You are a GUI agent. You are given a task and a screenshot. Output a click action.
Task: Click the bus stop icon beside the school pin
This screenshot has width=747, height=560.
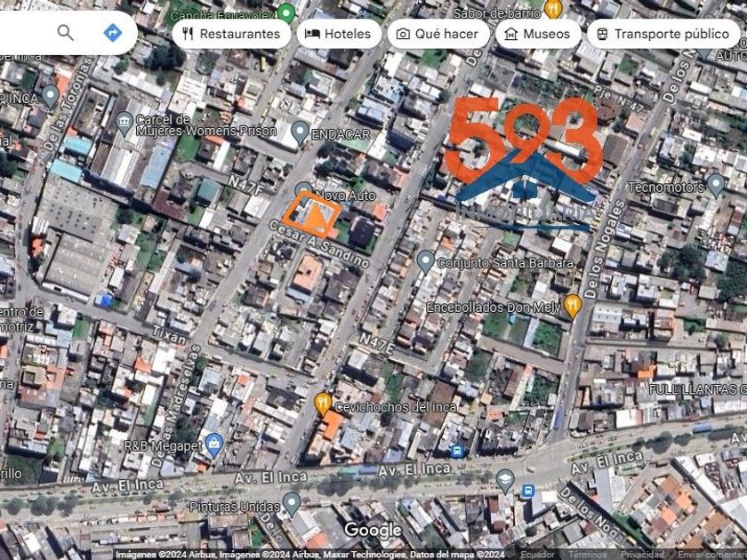pos(528,491)
